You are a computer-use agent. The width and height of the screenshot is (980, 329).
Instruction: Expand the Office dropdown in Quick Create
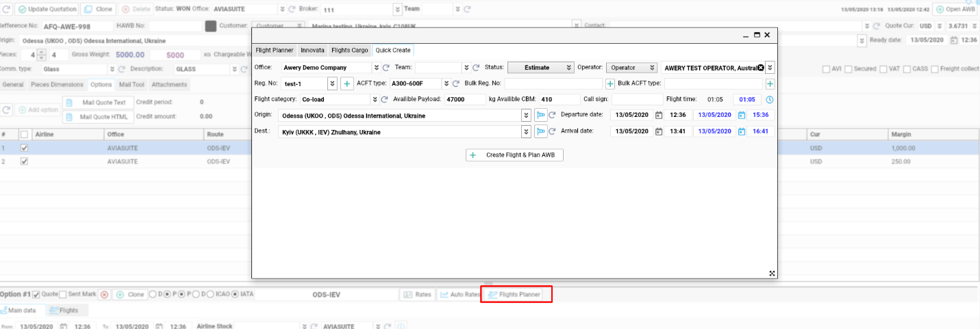coord(376,68)
